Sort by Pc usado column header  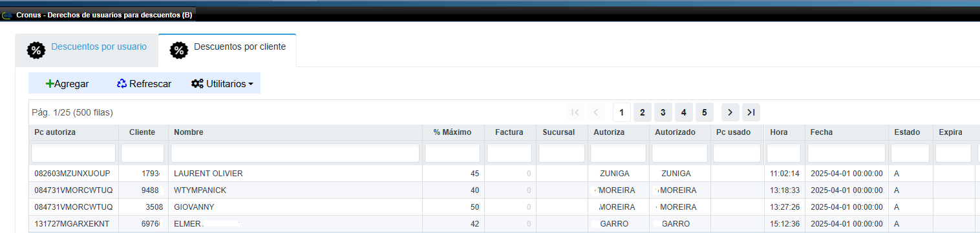click(738, 132)
